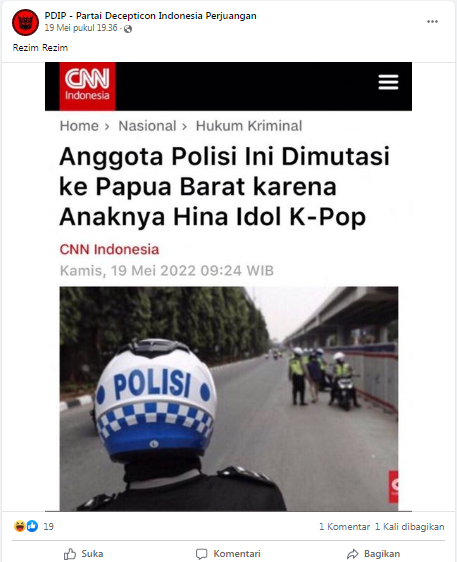
Task: Open the 1 Komentar count
Action: click(x=344, y=527)
